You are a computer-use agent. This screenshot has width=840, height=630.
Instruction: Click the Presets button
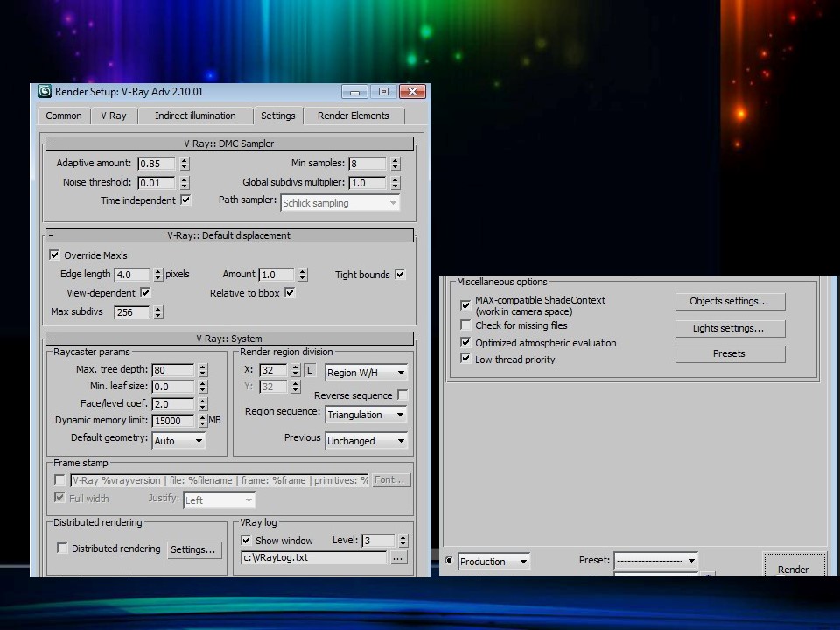730,354
